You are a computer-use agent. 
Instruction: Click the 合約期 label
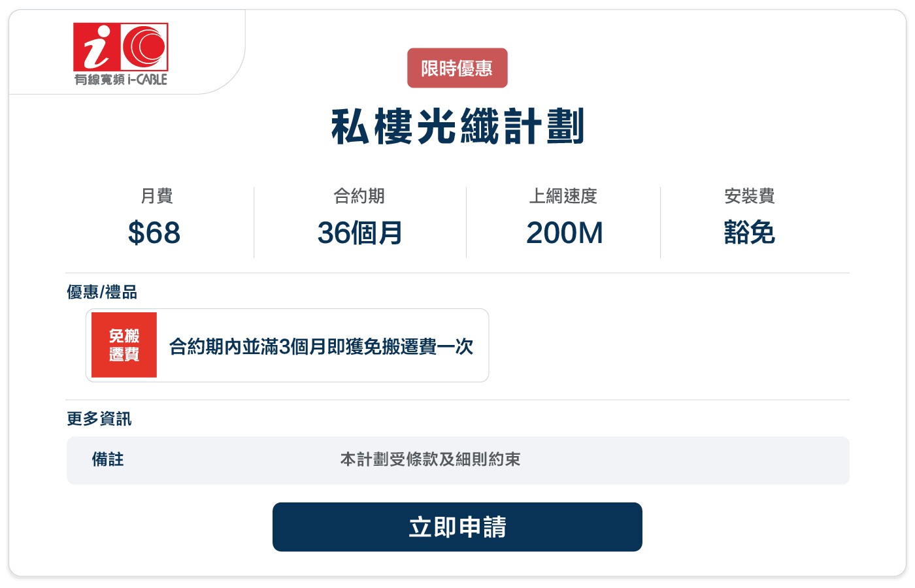(359, 196)
